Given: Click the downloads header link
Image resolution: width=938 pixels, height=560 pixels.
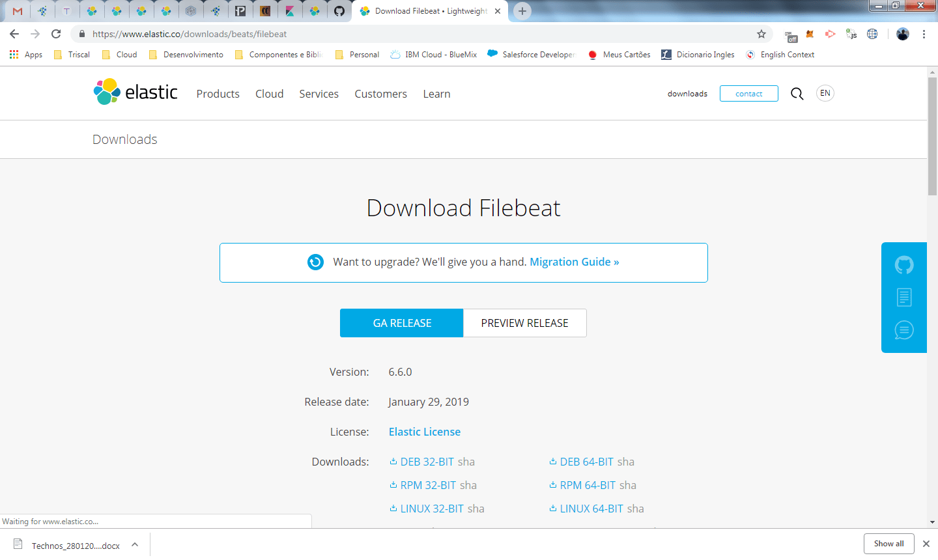Looking at the screenshot, I should point(687,94).
